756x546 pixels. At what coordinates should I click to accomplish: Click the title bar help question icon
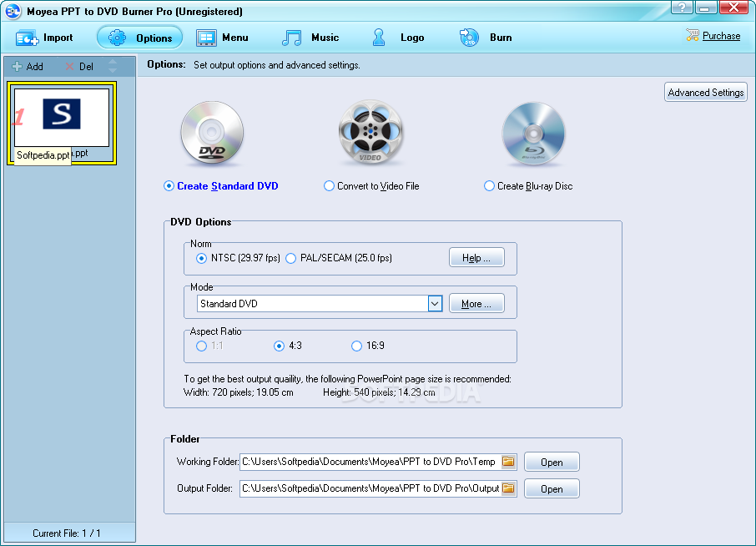(682, 8)
